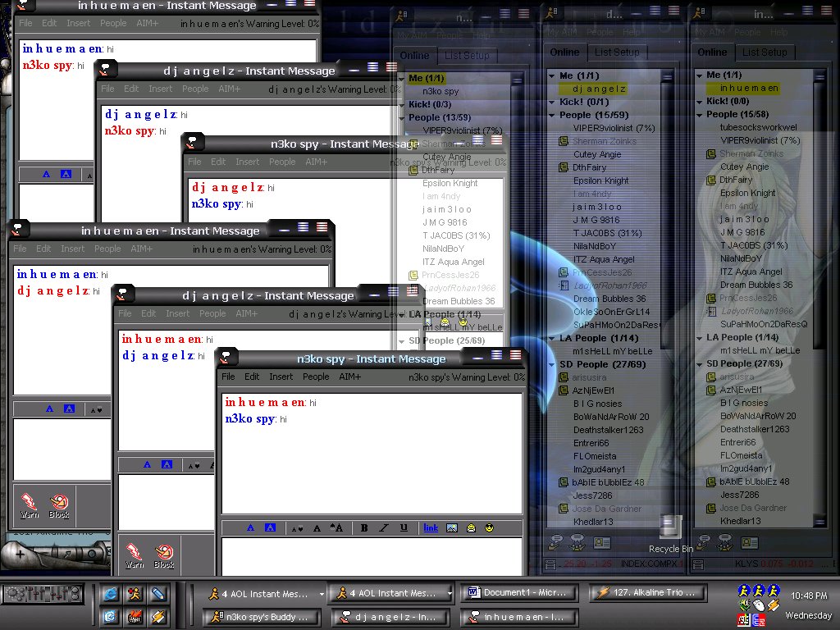Collapse SD People (27/69) in in h u e m a e n list
Screen dimensions: 840x630
point(699,364)
